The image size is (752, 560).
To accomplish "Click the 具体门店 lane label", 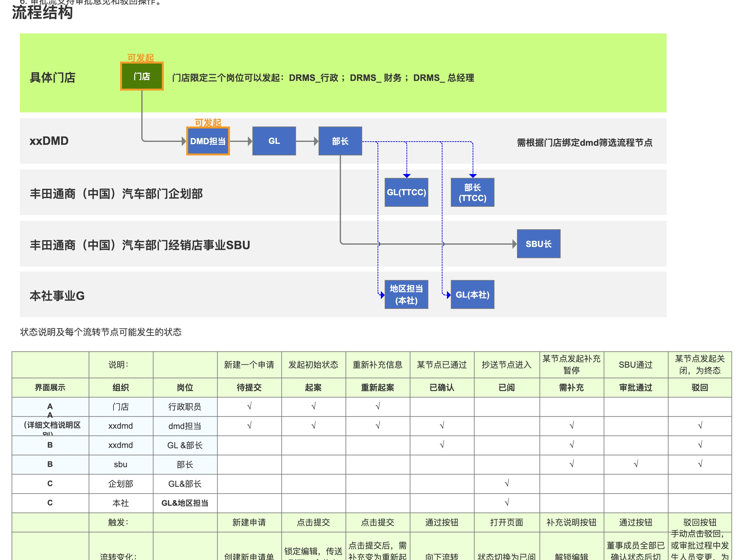I will pos(53,78).
